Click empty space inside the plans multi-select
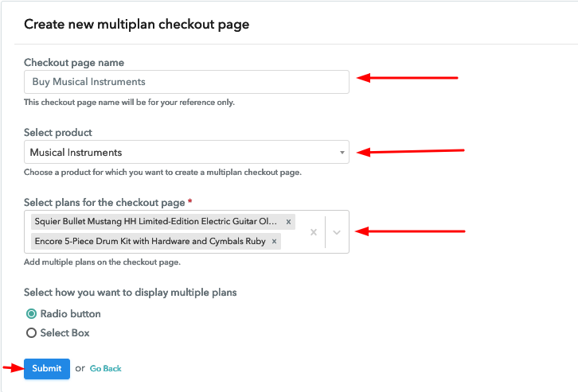 pos(293,242)
